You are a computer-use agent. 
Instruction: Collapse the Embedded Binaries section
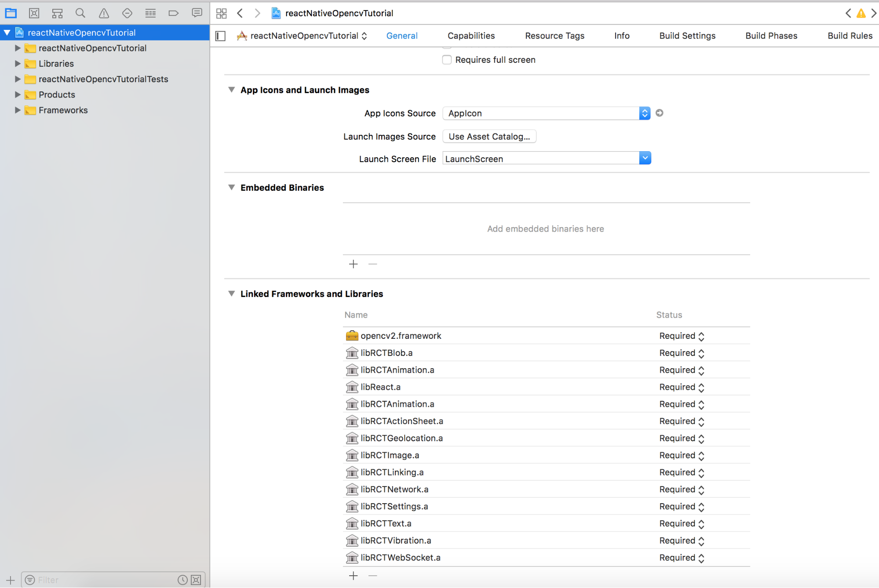231,188
